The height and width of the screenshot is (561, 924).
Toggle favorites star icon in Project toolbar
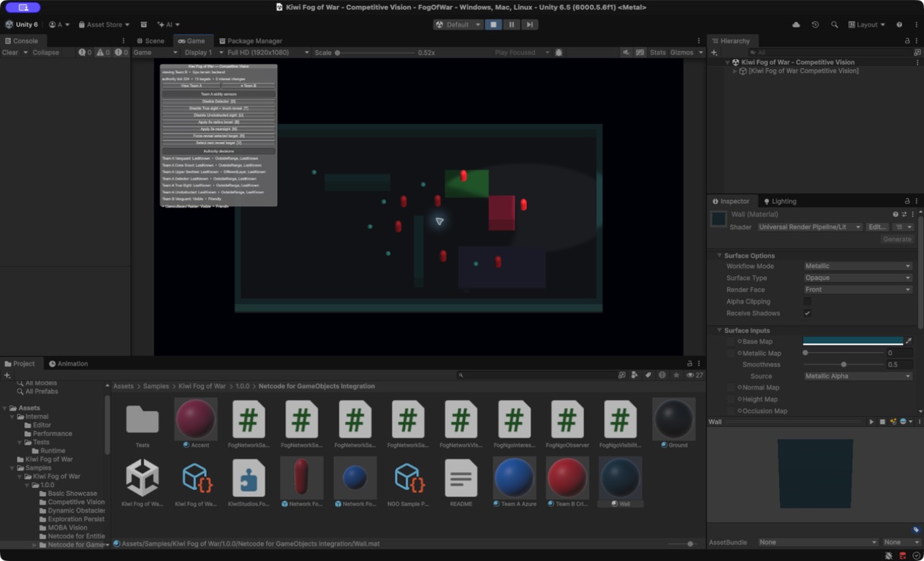pos(676,375)
